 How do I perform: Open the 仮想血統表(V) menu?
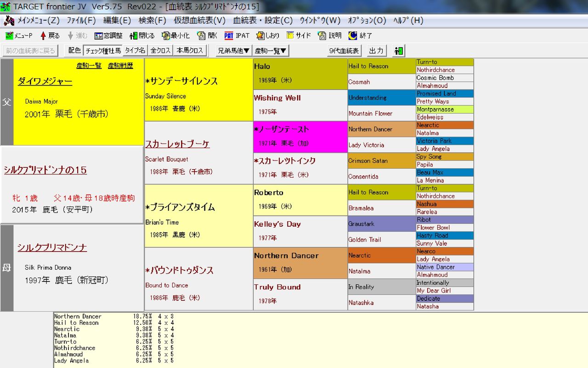(200, 20)
